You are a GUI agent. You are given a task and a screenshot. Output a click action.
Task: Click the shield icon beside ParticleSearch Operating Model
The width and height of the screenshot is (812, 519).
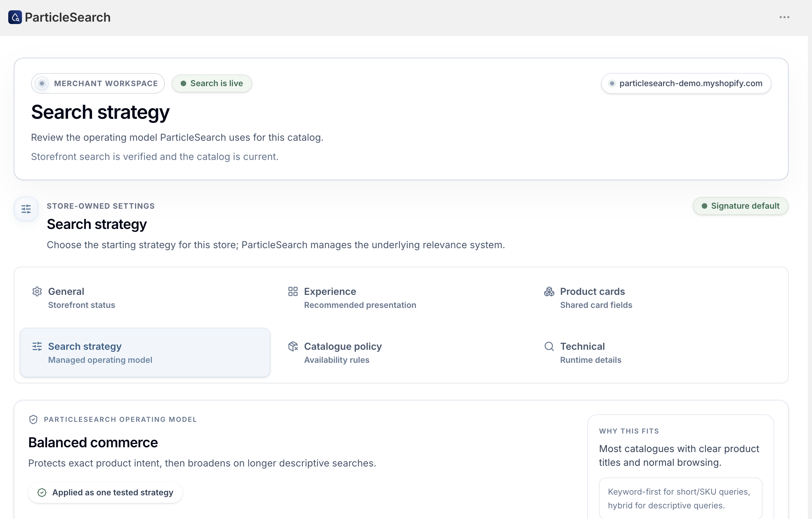(33, 419)
